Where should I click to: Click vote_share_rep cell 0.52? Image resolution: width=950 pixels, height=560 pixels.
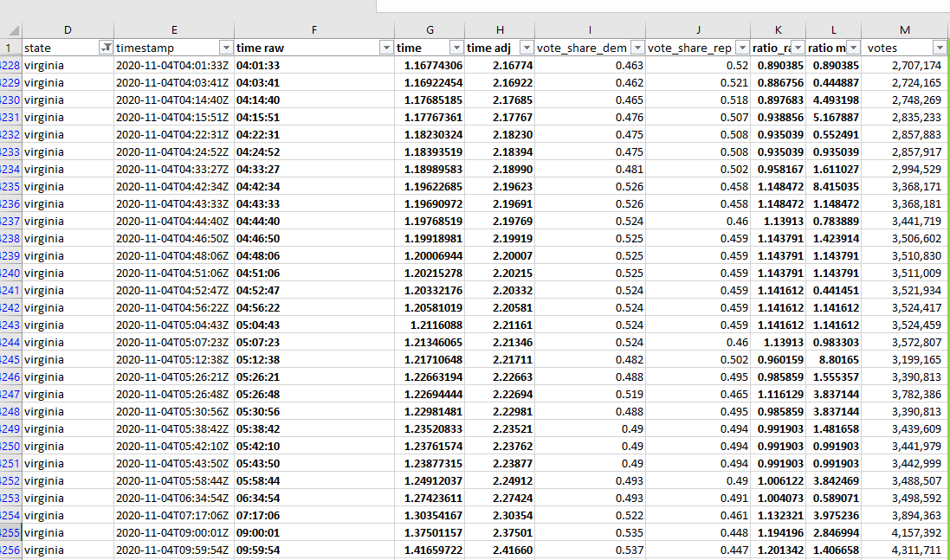pyautogui.click(x=698, y=66)
